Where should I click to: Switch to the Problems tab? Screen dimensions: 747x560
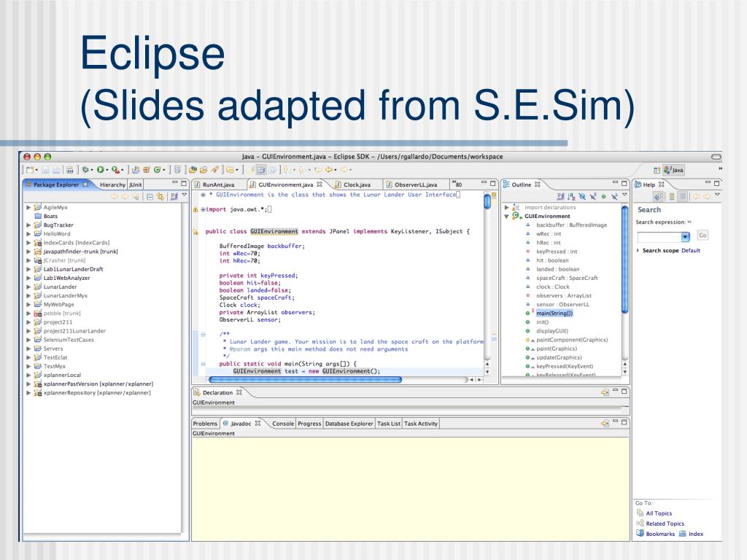pos(205,424)
